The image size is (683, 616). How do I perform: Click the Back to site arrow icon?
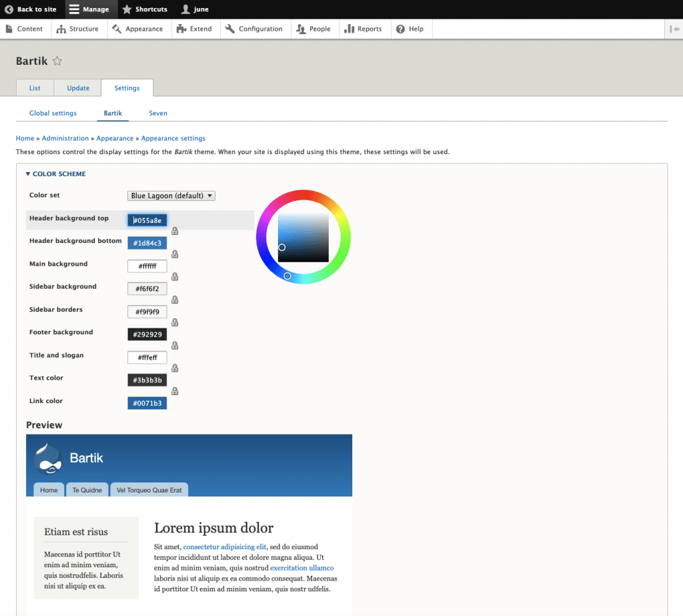coord(9,9)
